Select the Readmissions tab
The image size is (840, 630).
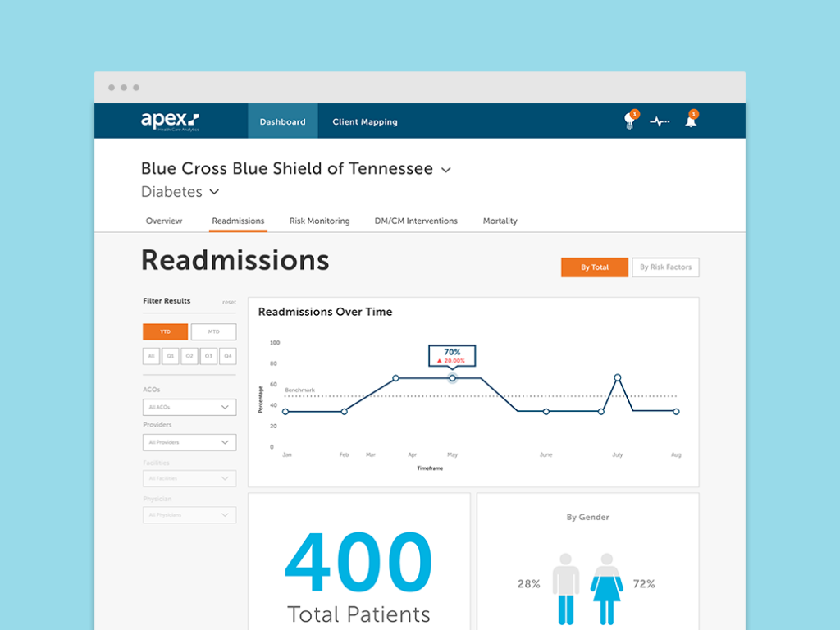coord(238,221)
